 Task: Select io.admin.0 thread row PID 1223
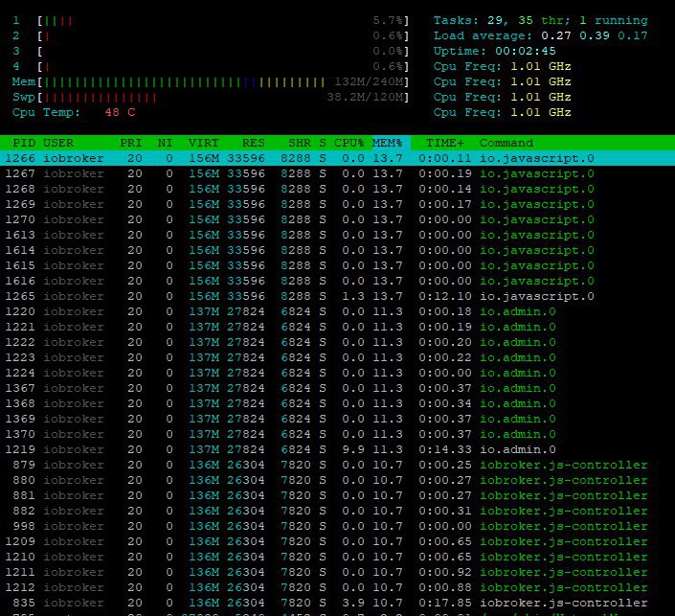tap(337, 357)
